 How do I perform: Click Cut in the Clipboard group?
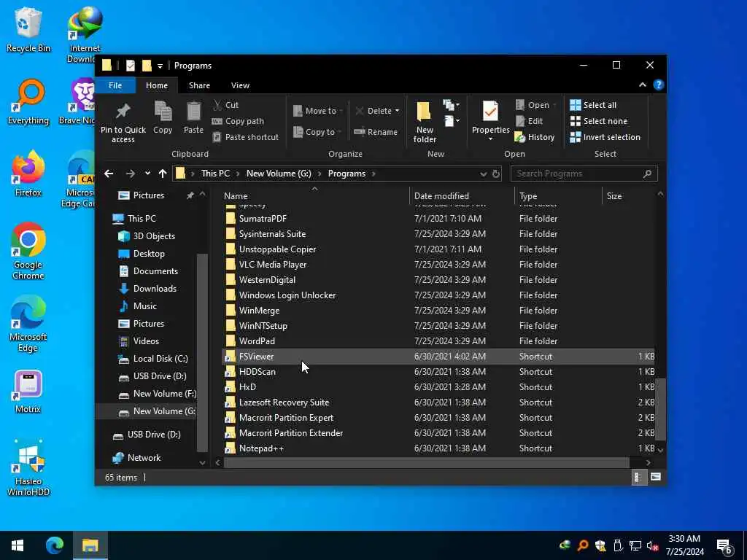226,105
